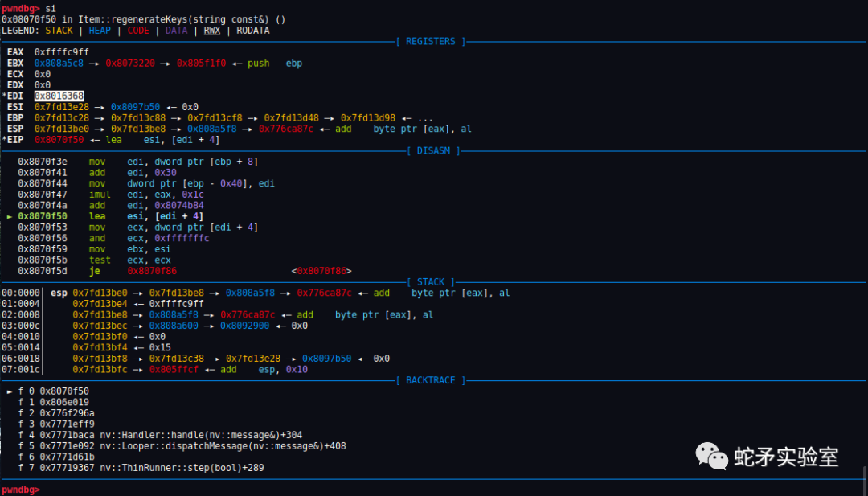868x496 pixels.
Task: Click the ESI register value 0x7fd13e28
Action: pyautogui.click(x=61, y=107)
